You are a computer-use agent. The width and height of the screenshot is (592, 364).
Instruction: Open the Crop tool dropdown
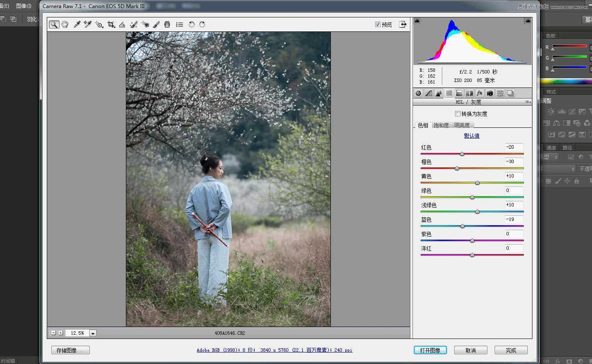[114, 26]
